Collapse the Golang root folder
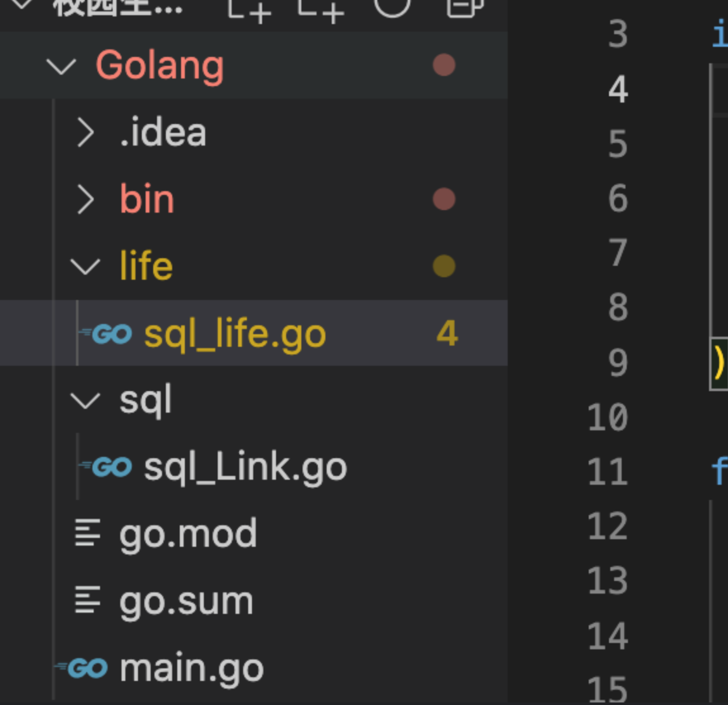728x705 pixels. pyautogui.click(x=61, y=66)
